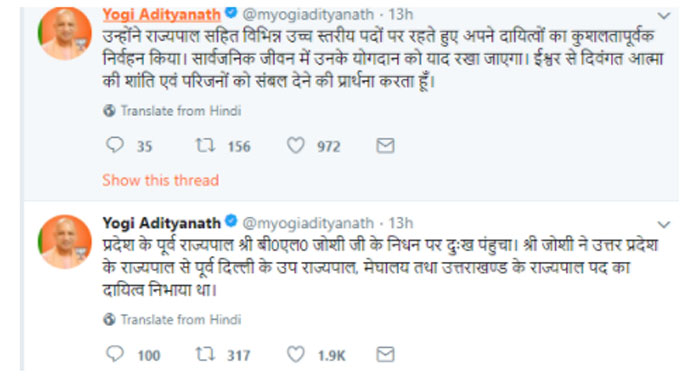The width and height of the screenshot is (700, 389).
Task: Open the second tweet's profile picture
Action: click(x=65, y=242)
